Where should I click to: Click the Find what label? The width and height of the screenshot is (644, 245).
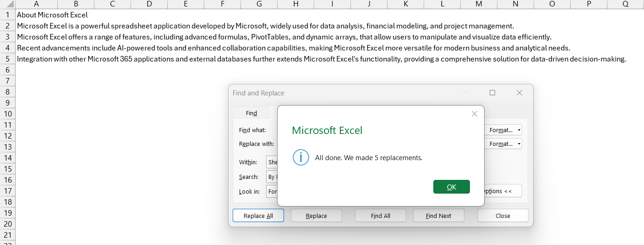(x=252, y=130)
